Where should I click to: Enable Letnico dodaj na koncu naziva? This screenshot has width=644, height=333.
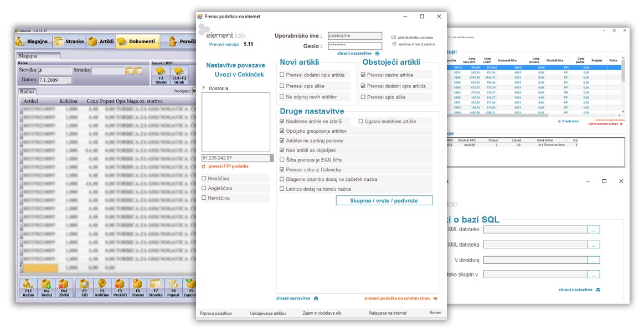pos(282,189)
